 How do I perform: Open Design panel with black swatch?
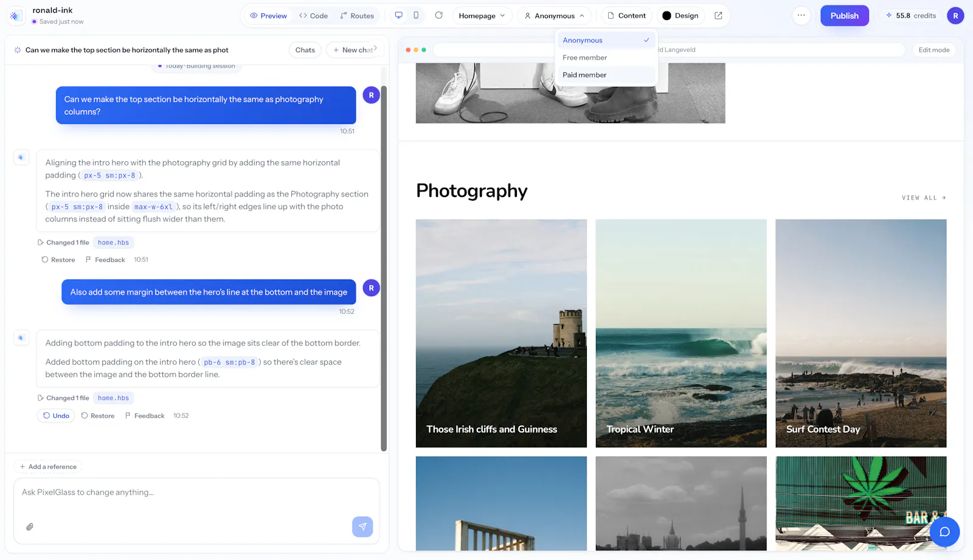tap(680, 16)
